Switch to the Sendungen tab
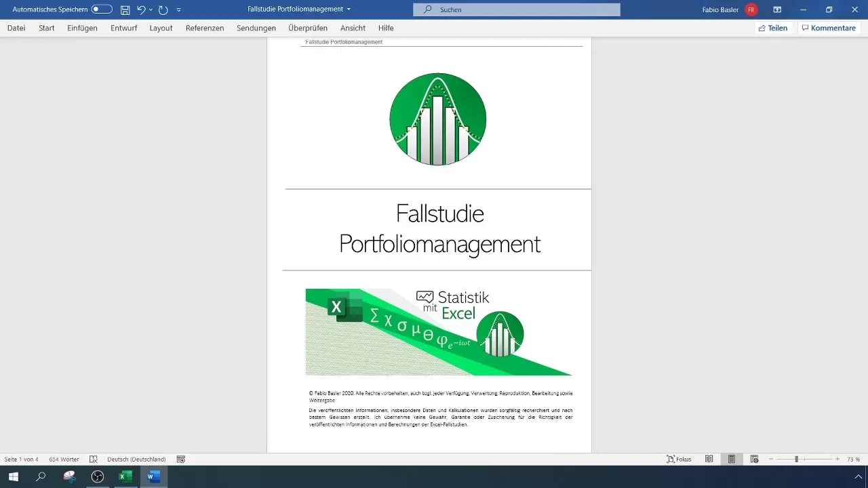The image size is (868, 488). pyautogui.click(x=256, y=28)
